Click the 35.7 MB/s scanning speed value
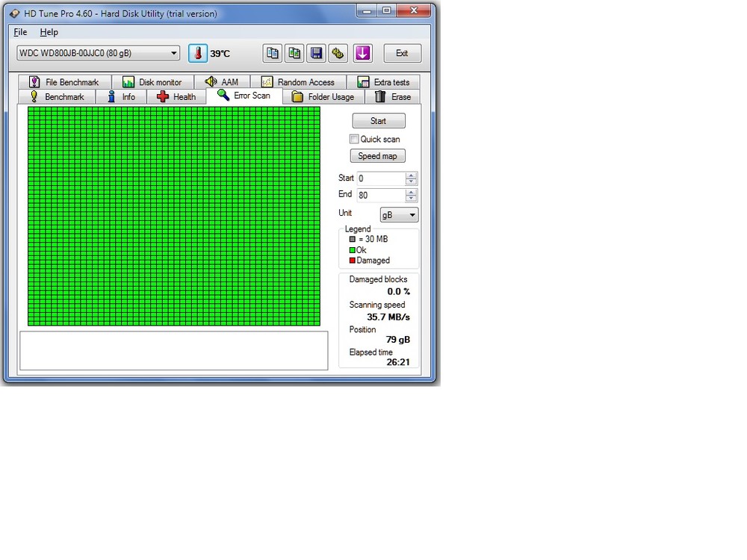 tap(388, 317)
